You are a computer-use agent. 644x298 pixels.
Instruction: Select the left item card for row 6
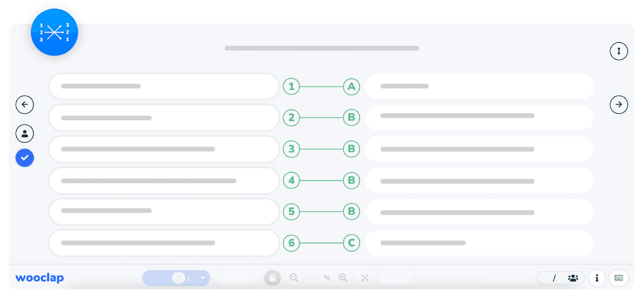coord(164,243)
